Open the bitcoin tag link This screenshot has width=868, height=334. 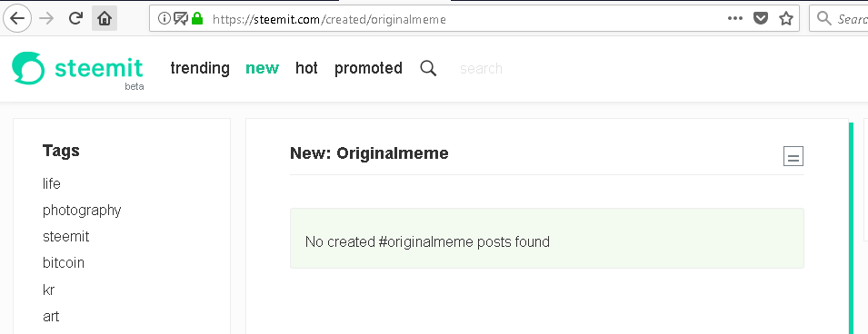coord(64,262)
